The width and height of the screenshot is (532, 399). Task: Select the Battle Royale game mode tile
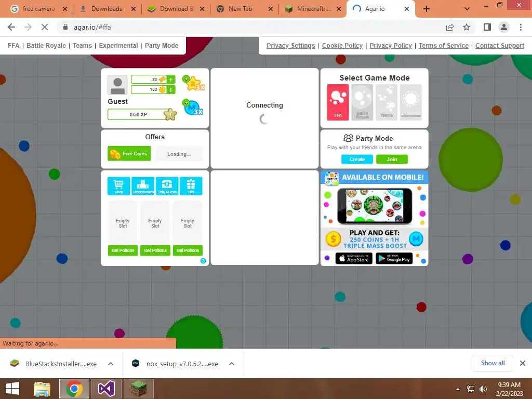click(362, 102)
